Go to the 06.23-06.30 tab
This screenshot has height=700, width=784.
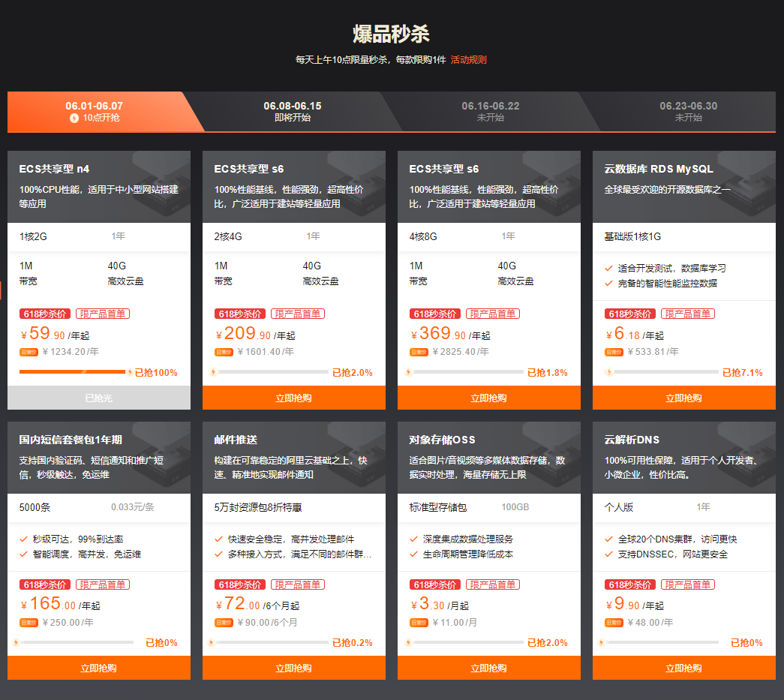point(688,112)
